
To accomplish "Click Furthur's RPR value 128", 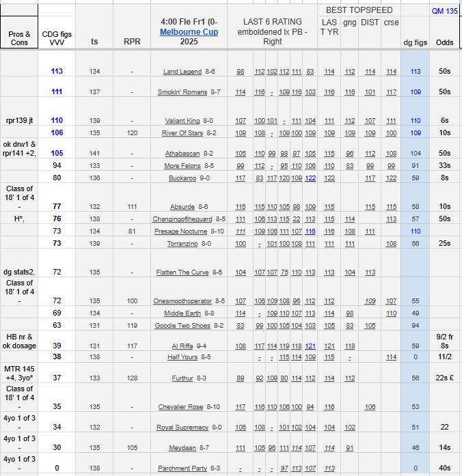I will (x=132, y=378).
